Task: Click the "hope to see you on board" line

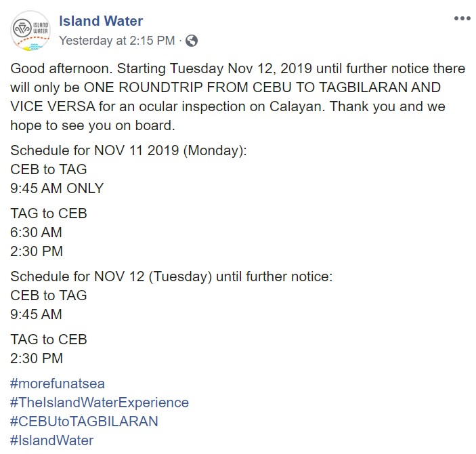Action: point(93,125)
